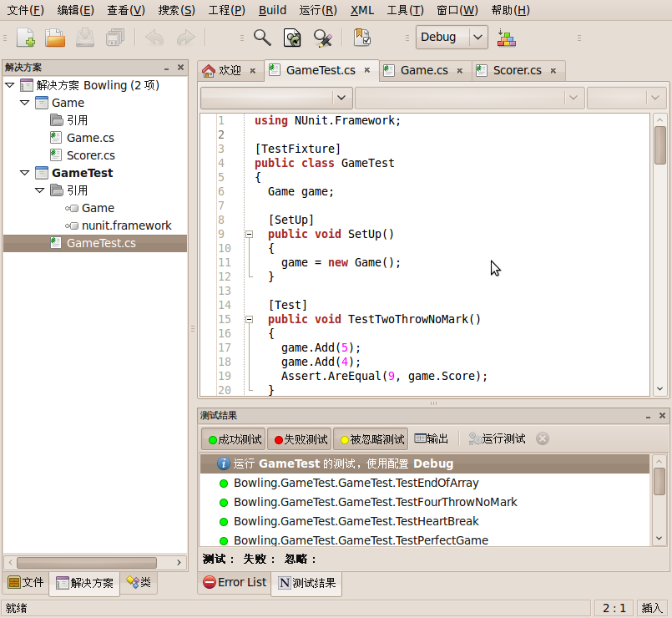Close the Game.cs editor tab
This screenshot has height=618, width=672.
pos(459,71)
